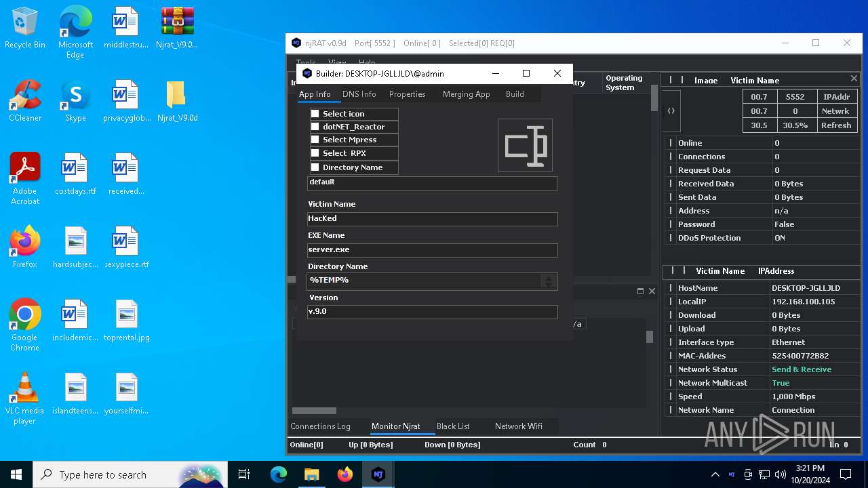
Task: Open the Merging App tab
Action: [x=466, y=94]
